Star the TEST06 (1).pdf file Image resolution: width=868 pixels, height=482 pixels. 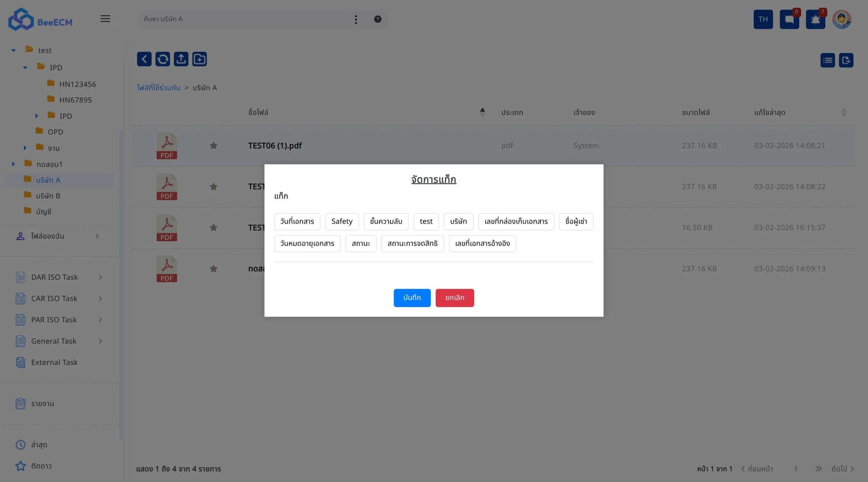click(213, 146)
